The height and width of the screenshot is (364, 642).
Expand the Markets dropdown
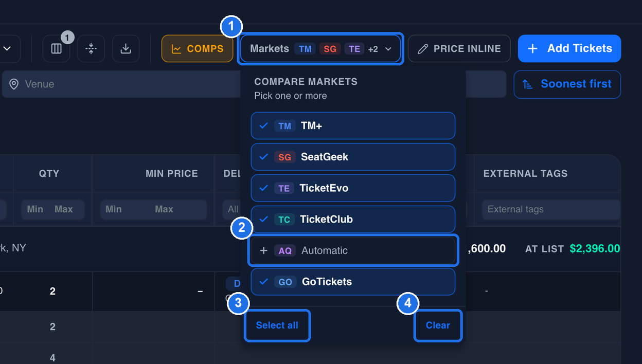320,49
